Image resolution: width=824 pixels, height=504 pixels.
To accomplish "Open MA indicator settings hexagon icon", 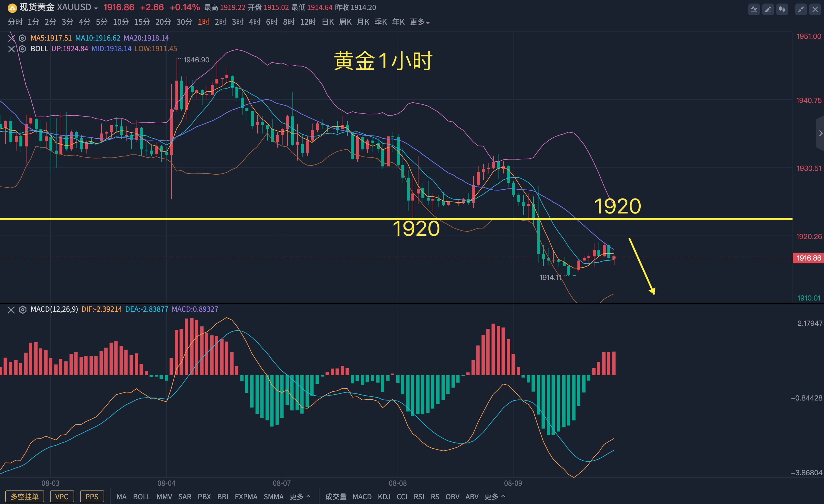I will click(22, 38).
